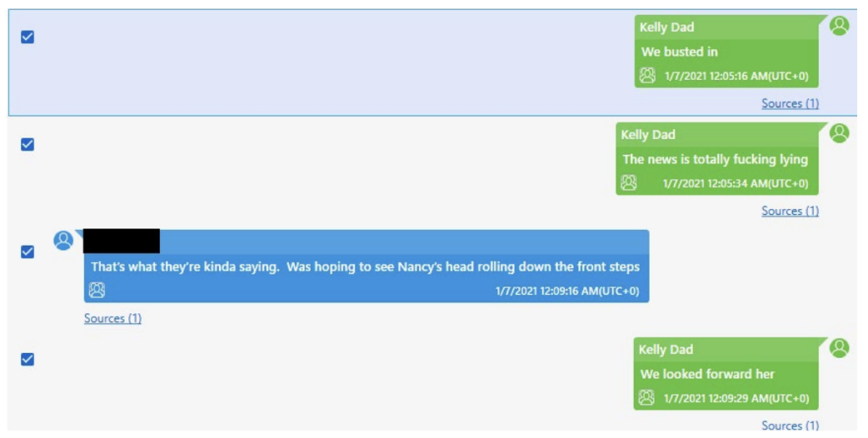This screenshot has width=868, height=438.
Task: Click avatar icon beside 'We looked forward her'
Action: pos(839,348)
